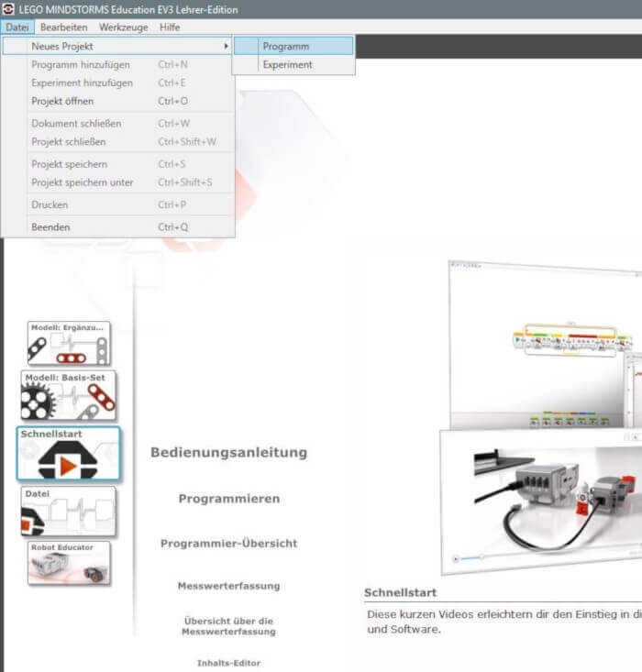Choose Projekt speichern unter entry
This screenshot has width=642, height=672.
click(x=117, y=182)
